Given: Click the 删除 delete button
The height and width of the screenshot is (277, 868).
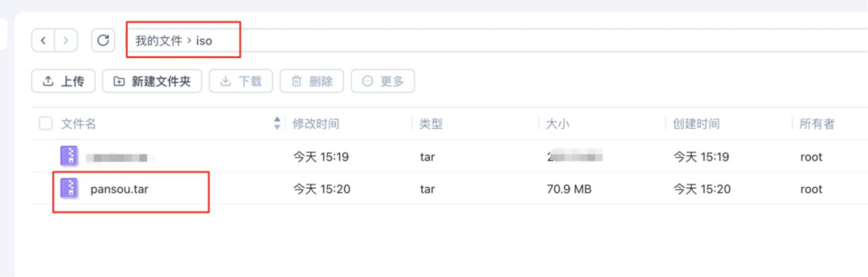Looking at the screenshot, I should tap(312, 81).
